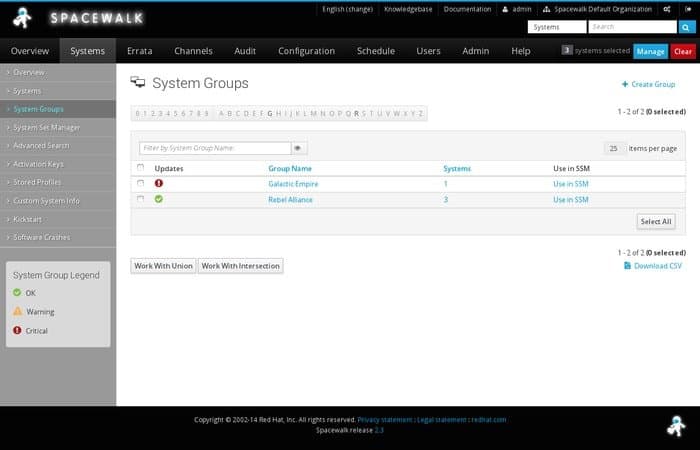The height and width of the screenshot is (450, 700).
Task: Click the Download CSV file icon
Action: (x=627, y=266)
